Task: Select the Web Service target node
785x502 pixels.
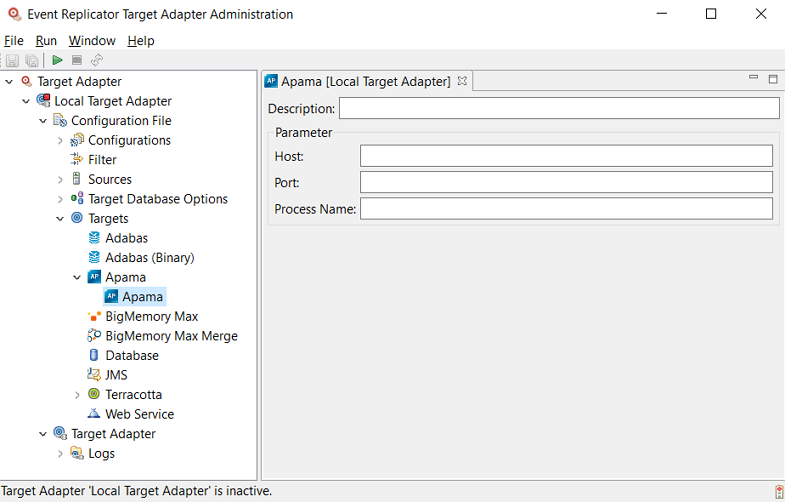Action: pyautogui.click(x=139, y=414)
